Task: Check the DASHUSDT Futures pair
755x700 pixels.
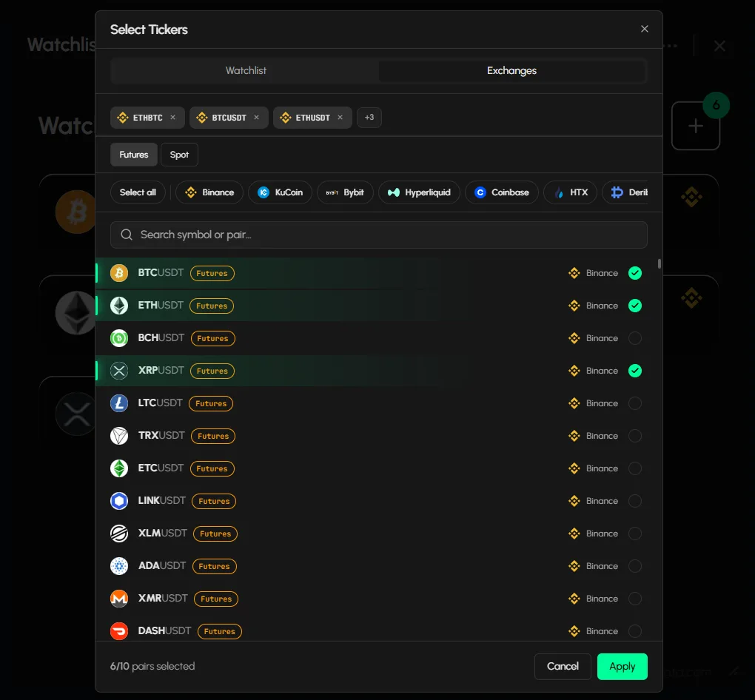Action: tap(635, 631)
